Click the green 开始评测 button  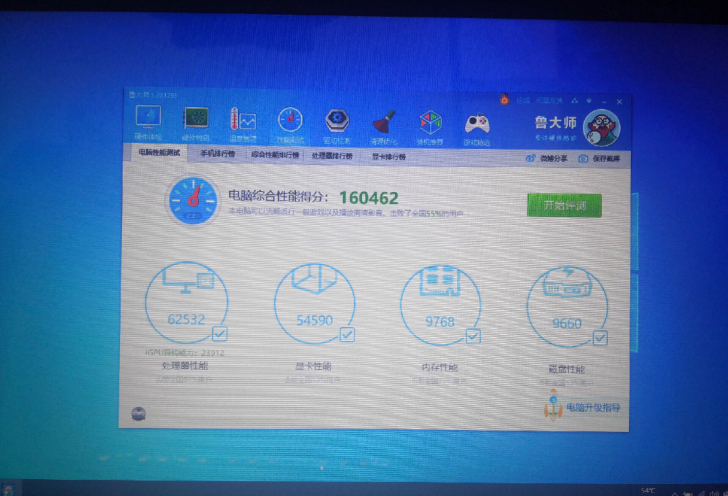[564, 205]
